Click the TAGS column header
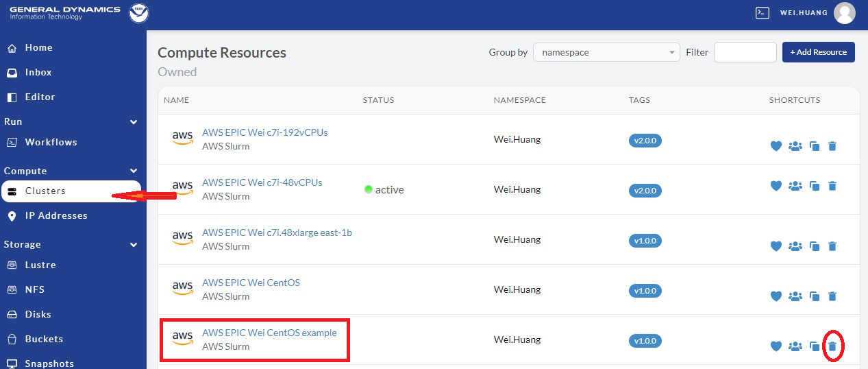This screenshot has width=868, height=369. pos(639,100)
